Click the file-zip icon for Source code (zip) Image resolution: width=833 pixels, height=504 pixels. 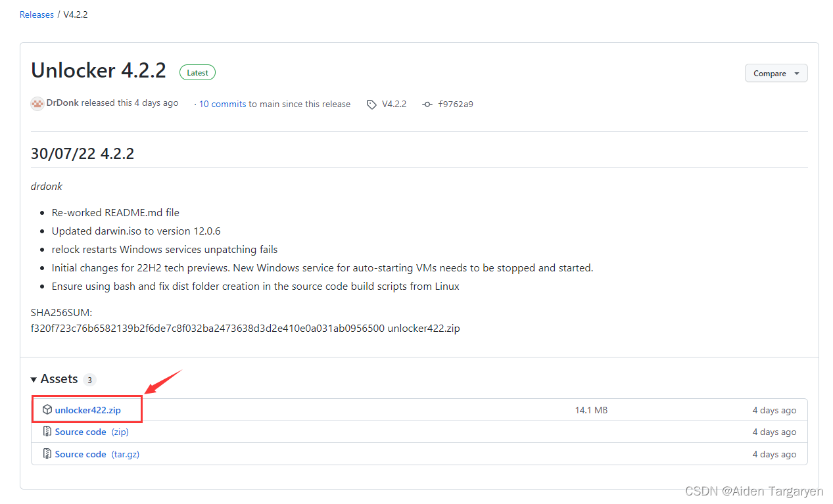click(47, 432)
